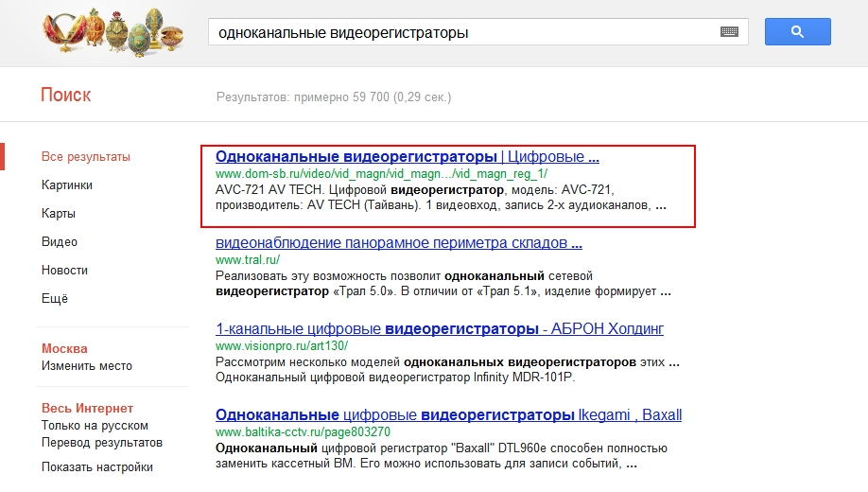
Task: Click the 'Поиск' heading
Action: point(66,95)
